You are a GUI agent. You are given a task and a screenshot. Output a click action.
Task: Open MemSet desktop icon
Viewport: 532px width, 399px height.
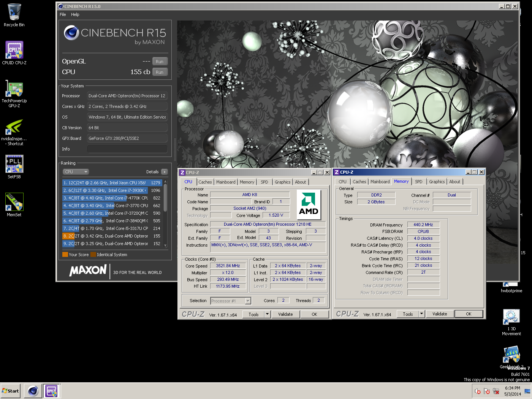click(x=14, y=205)
